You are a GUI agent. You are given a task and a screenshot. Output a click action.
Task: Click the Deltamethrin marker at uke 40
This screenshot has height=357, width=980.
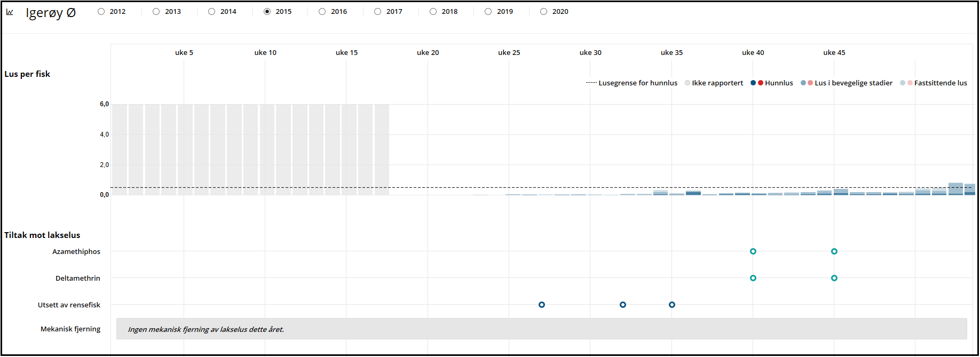point(753,278)
